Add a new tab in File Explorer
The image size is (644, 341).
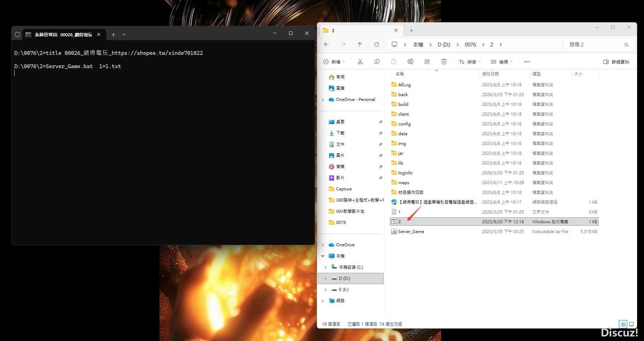pyautogui.click(x=411, y=31)
